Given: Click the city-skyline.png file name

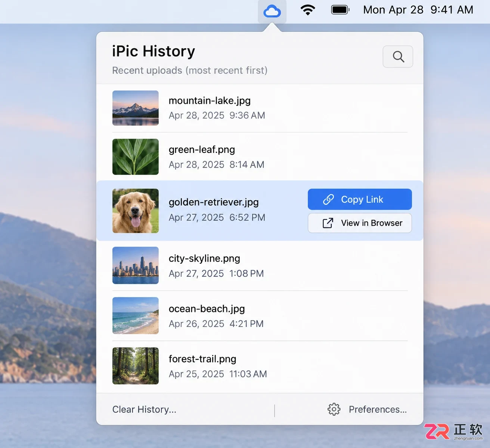Looking at the screenshot, I should coord(204,259).
